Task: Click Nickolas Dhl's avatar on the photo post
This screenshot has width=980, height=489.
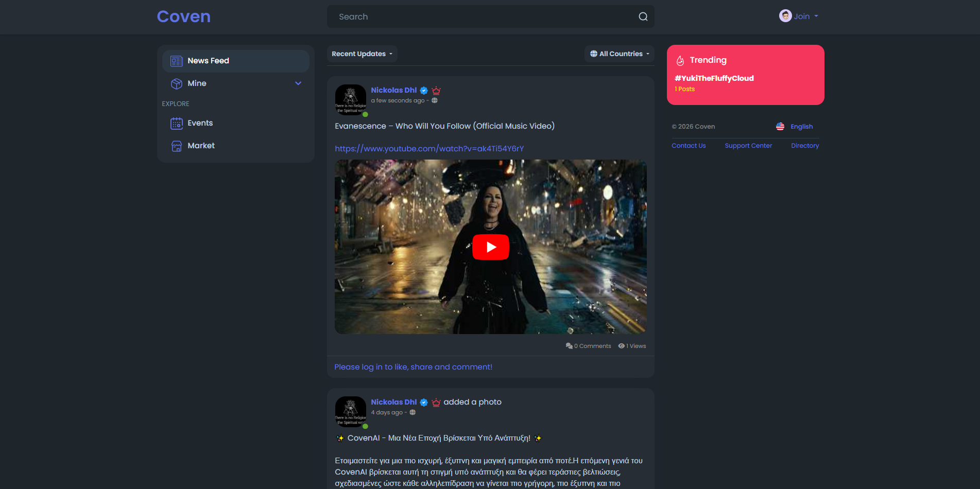Action: click(x=351, y=412)
